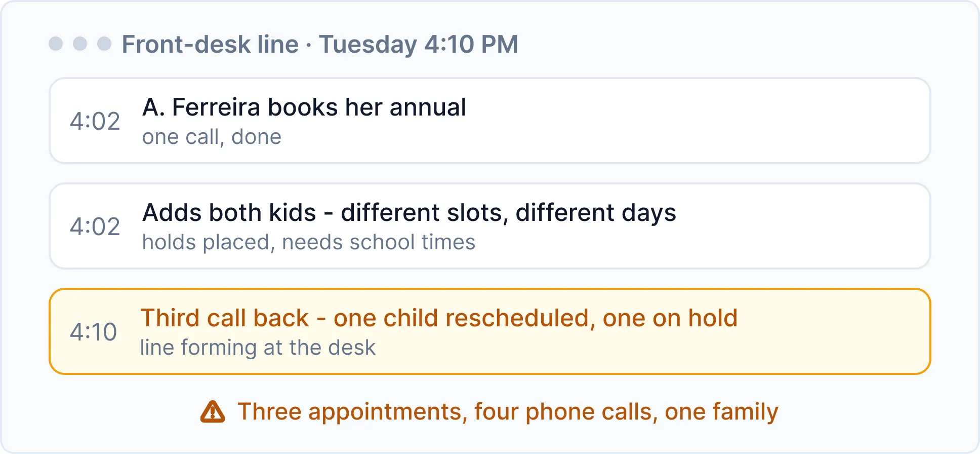This screenshot has width=980, height=454.
Task: Click the 4:02 time on kids card
Action: [x=95, y=226]
